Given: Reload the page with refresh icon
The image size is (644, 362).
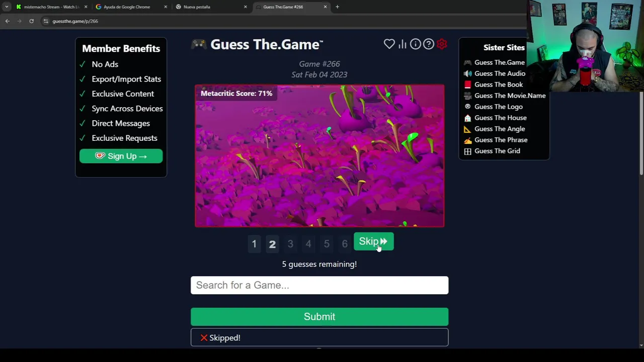Looking at the screenshot, I should click(x=31, y=21).
